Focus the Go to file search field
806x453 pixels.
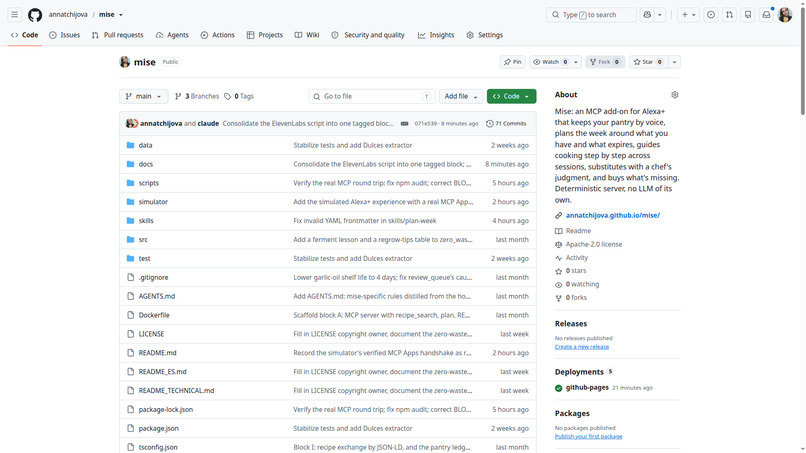(x=372, y=96)
